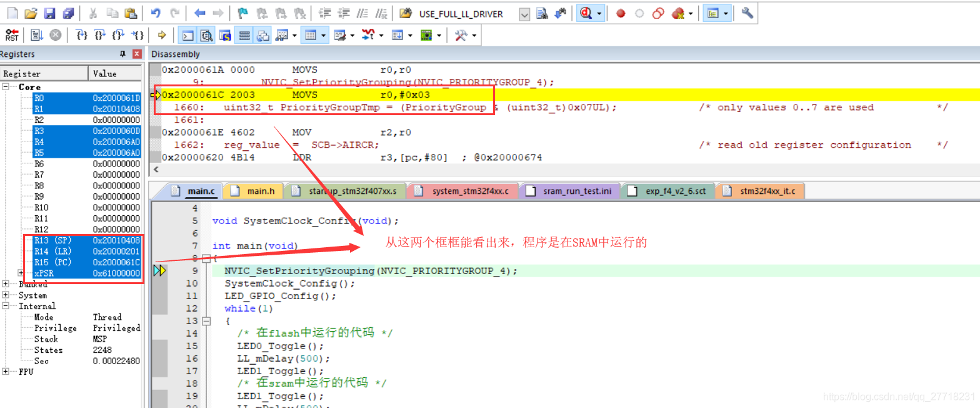
Task: Pin the Registers panel with the pushpin
Action: point(122,54)
